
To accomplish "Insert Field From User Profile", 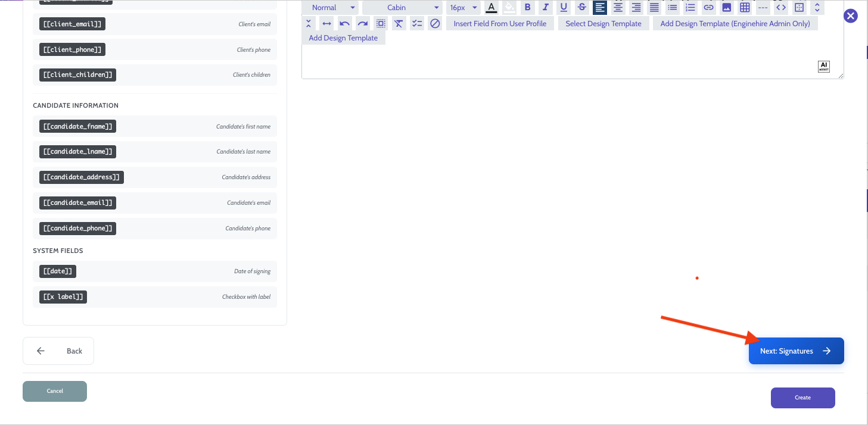I will click(500, 23).
